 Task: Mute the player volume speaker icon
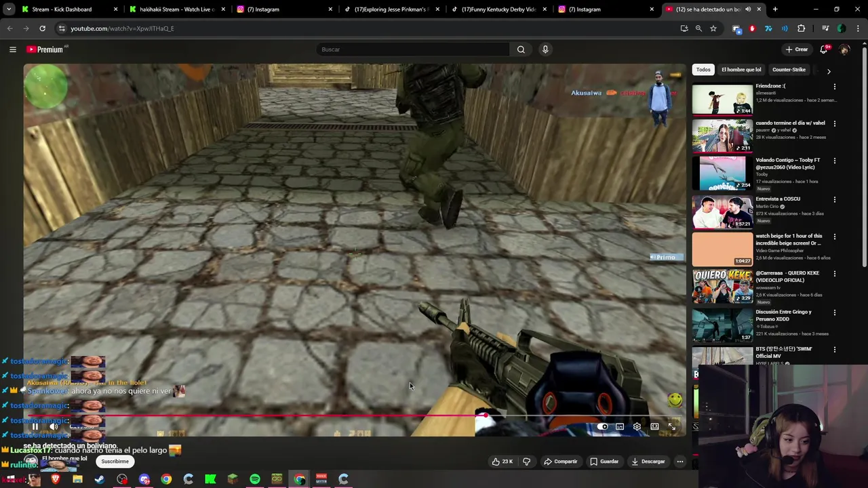54,426
